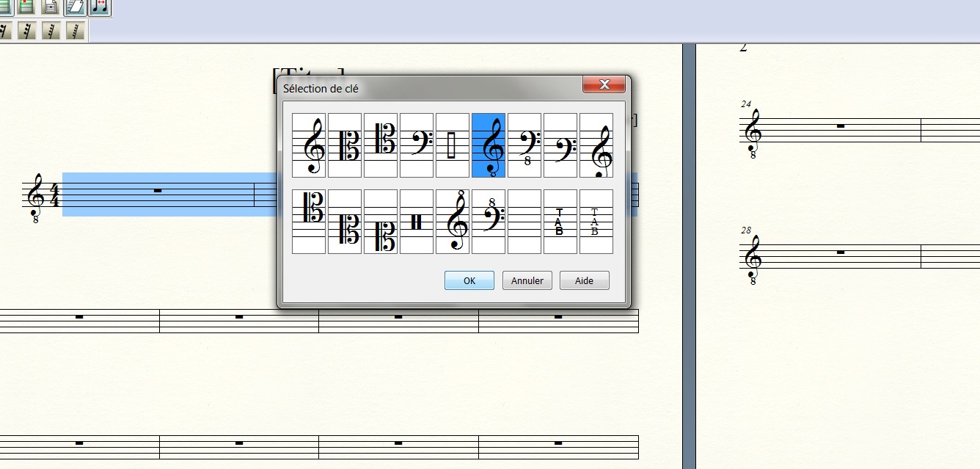This screenshot has width=980, height=469.
Task: Select the bold TAB clef
Action: [x=560, y=222]
